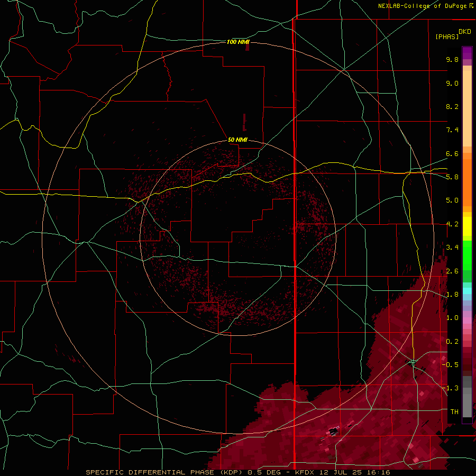
Task: Click the 1.8 legend value
Action: pyautogui.click(x=452, y=295)
